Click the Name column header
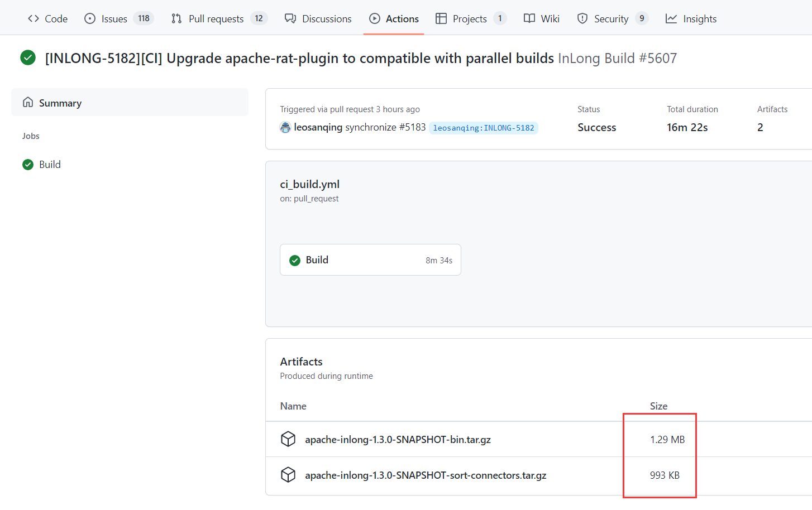Image resolution: width=812 pixels, height=510 pixels. point(293,406)
